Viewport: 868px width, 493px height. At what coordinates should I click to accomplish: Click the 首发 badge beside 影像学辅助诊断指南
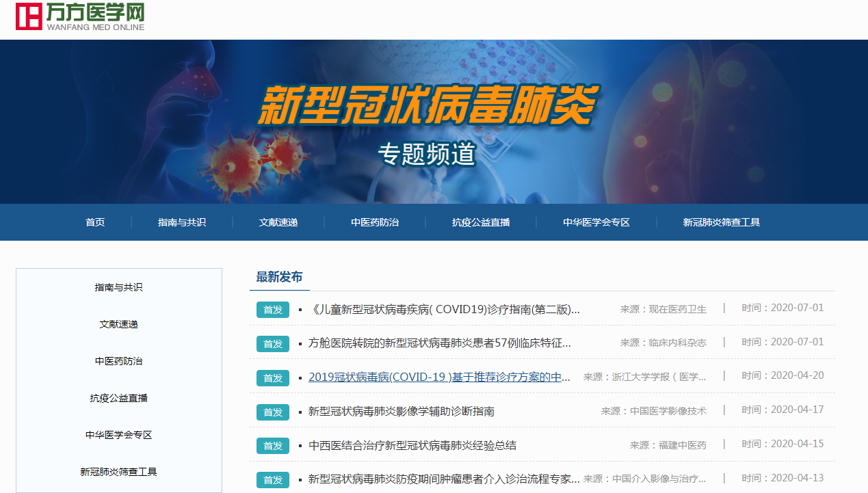pos(273,412)
